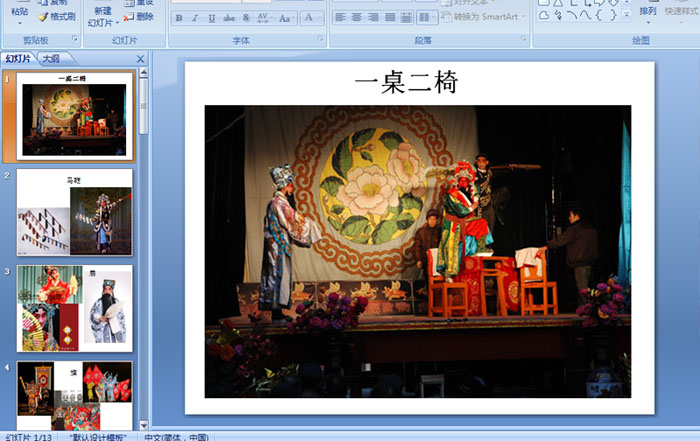Close the slides thumbnail pane

[x=140, y=59]
